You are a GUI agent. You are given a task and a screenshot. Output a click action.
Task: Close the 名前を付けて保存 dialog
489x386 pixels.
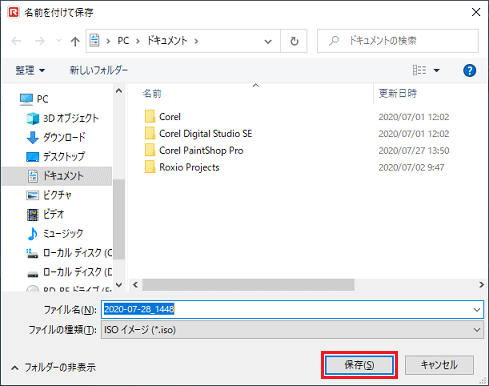[x=476, y=12]
